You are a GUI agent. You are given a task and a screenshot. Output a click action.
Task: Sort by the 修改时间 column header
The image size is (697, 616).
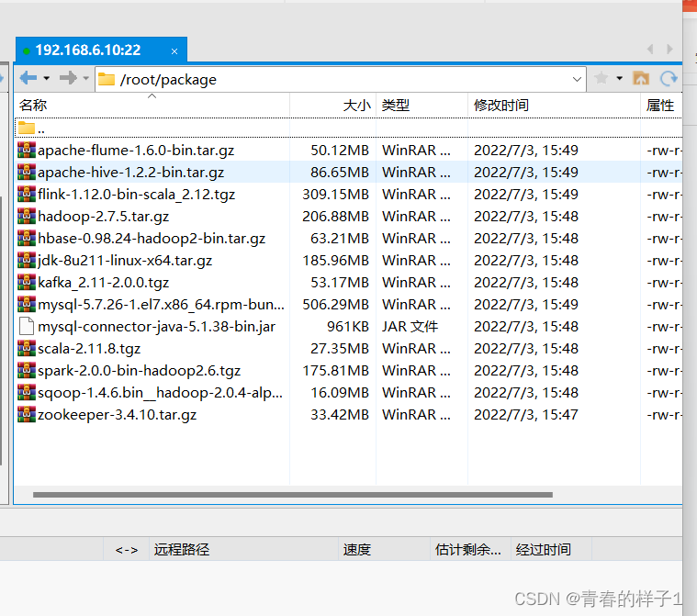[x=554, y=106]
